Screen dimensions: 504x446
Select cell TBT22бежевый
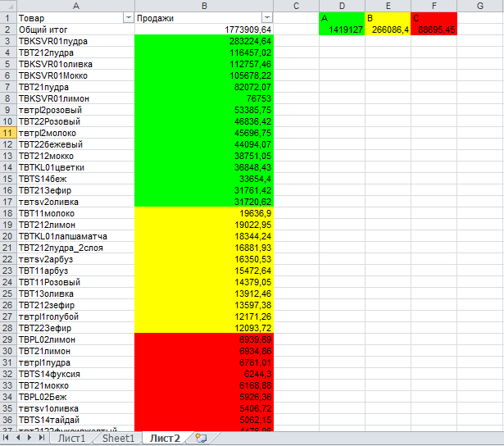tap(75, 144)
